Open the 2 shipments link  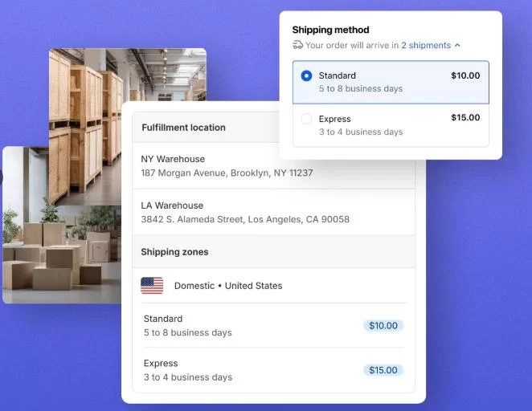tap(426, 46)
